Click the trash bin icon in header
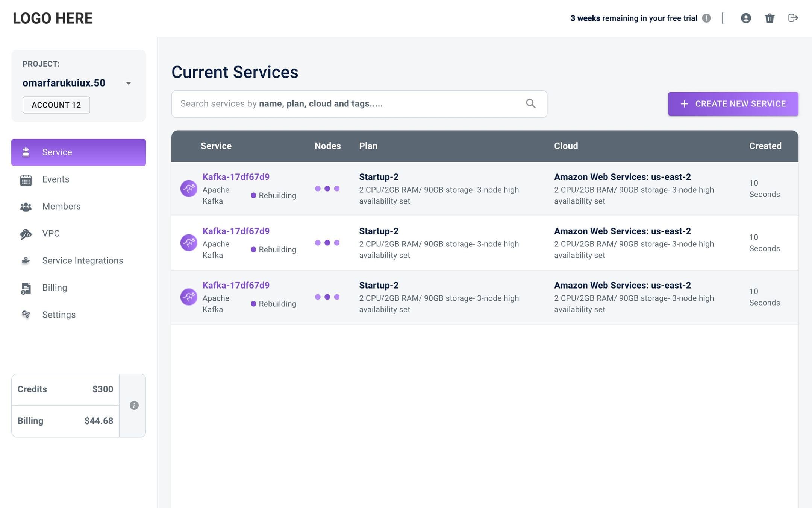This screenshot has width=812, height=508. tap(770, 18)
